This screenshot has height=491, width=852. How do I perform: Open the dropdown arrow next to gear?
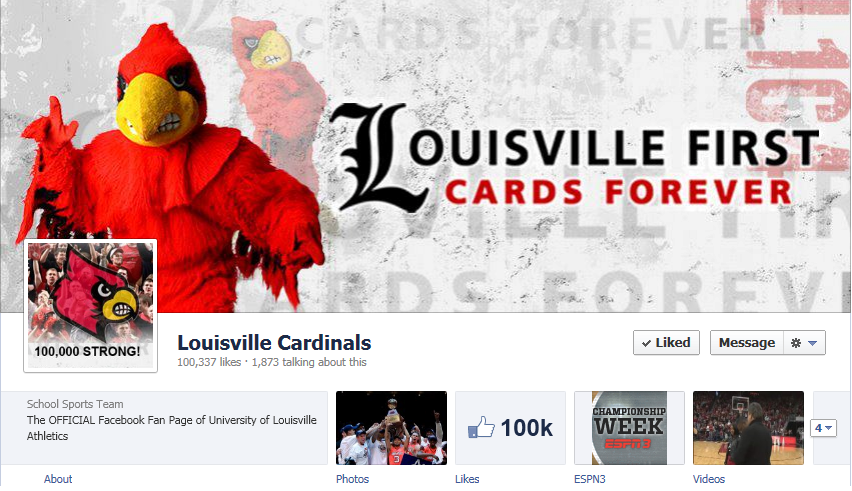[813, 343]
